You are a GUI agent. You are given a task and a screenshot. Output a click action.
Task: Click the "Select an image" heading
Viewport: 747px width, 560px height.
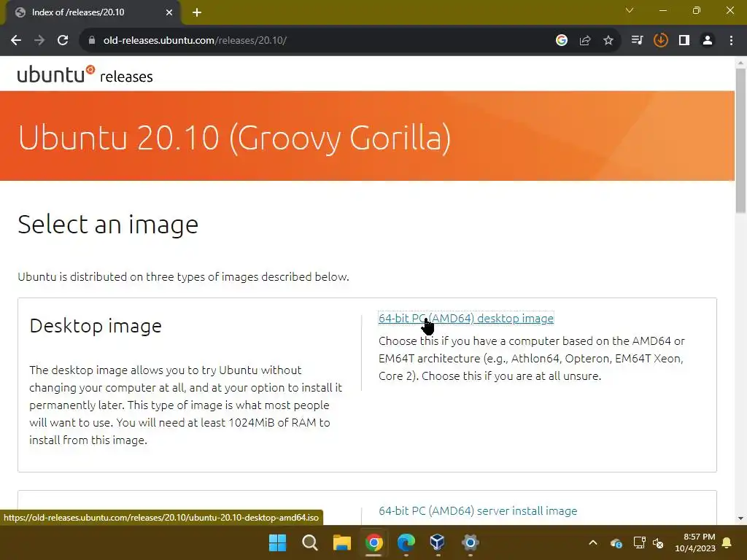click(108, 225)
